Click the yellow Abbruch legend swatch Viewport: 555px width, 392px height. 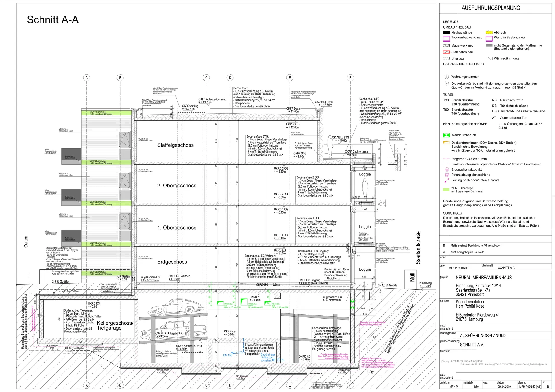(x=489, y=32)
